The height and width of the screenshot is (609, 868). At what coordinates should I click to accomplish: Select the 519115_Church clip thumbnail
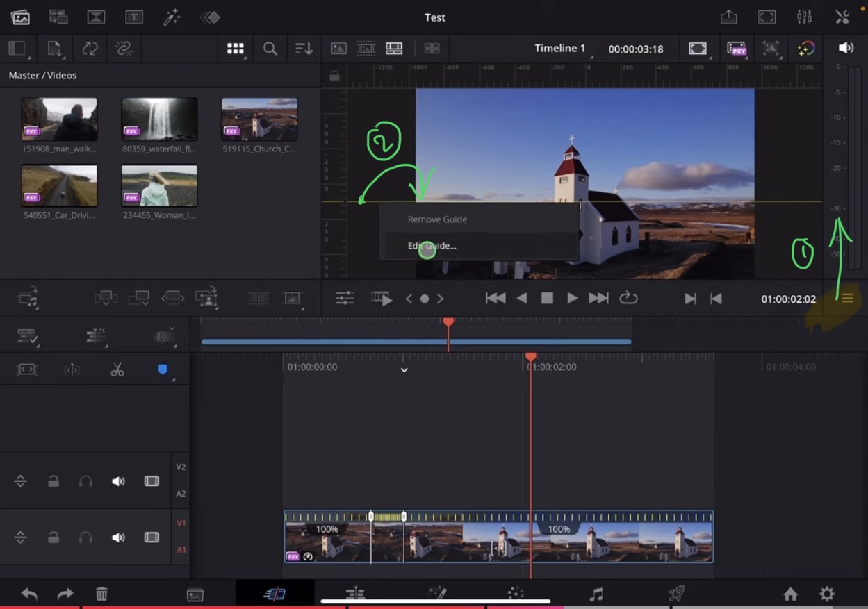pyautogui.click(x=259, y=118)
